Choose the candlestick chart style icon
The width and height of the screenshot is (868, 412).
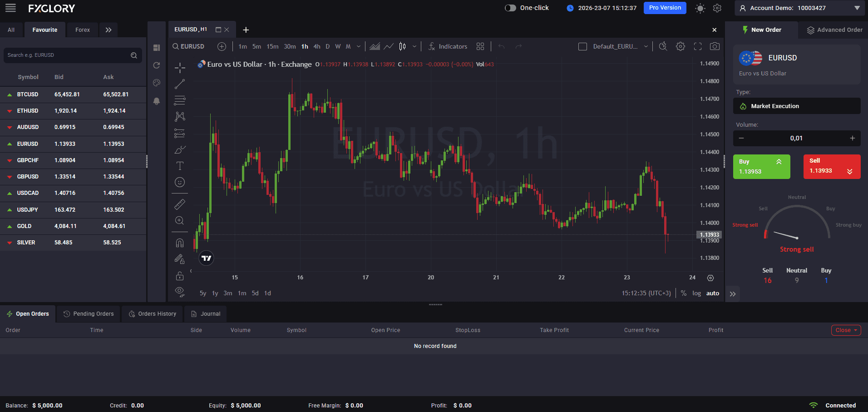point(402,46)
